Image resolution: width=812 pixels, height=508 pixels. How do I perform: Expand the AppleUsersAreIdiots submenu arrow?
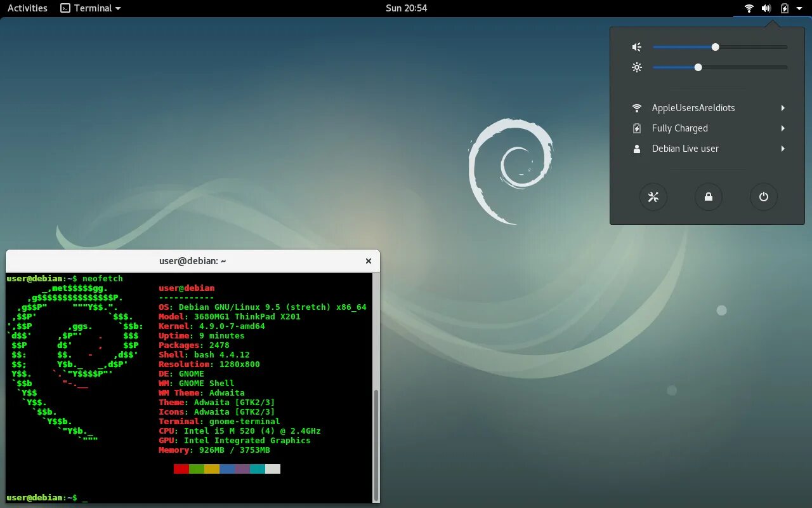(x=783, y=108)
